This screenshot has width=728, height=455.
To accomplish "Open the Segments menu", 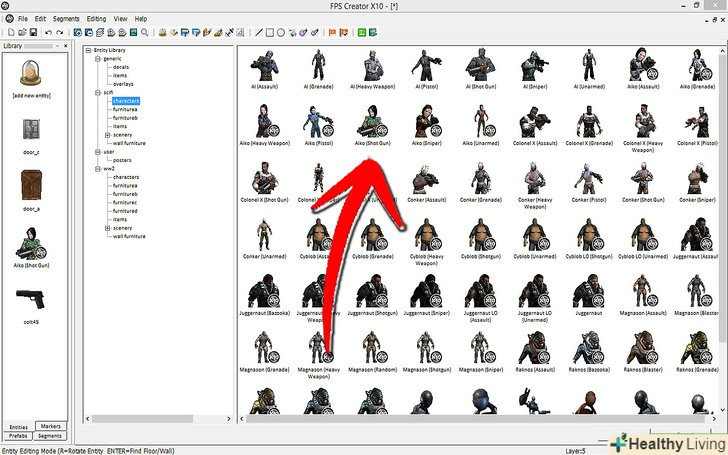I will tap(66, 19).
